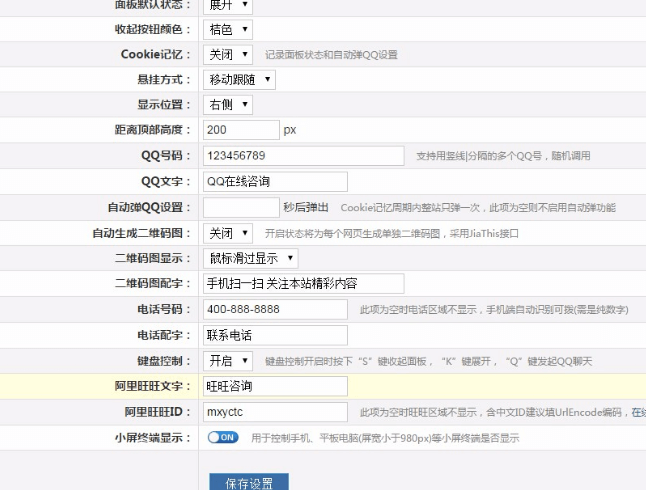Open the 键盘控制 dropdown showing 开启

[x=227, y=360]
